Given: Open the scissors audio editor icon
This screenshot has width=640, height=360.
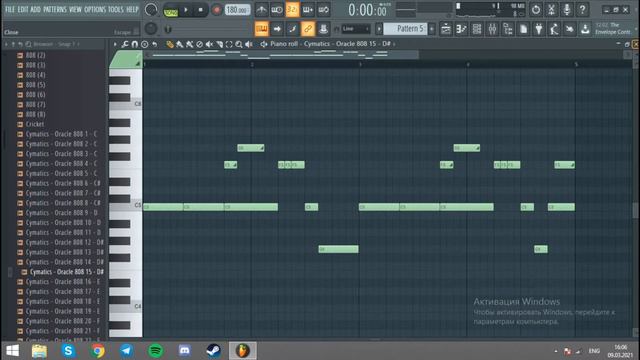Looking at the screenshot, I should click(551, 9).
